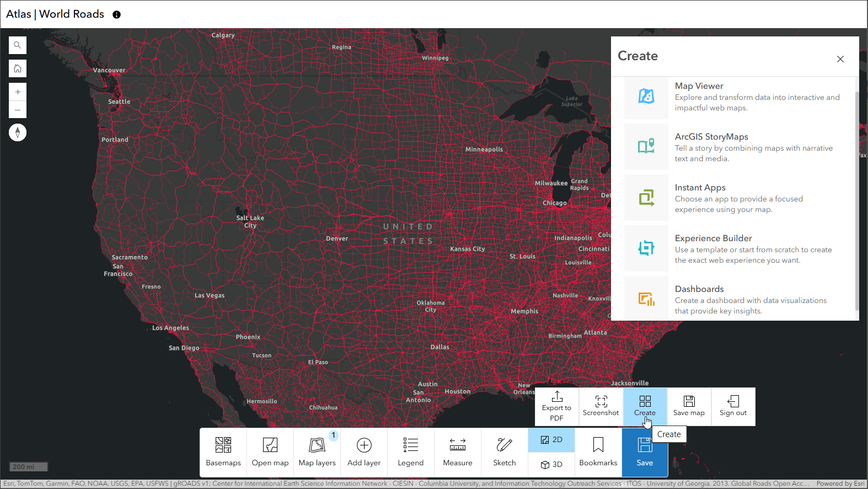Click the map attribution text bar
This screenshot has height=489, width=868.
coord(406,483)
